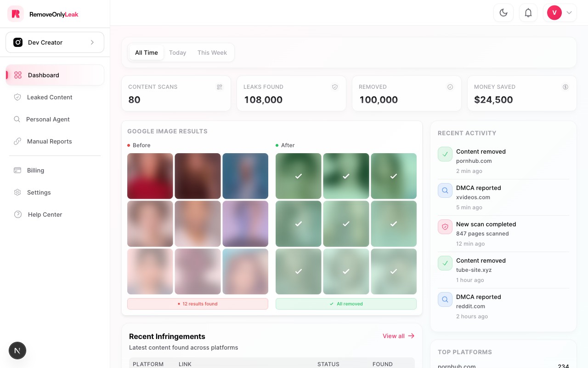588x368 pixels.
Task: Click the magnifier icon beside xvideos.com report
Action: [x=445, y=190]
